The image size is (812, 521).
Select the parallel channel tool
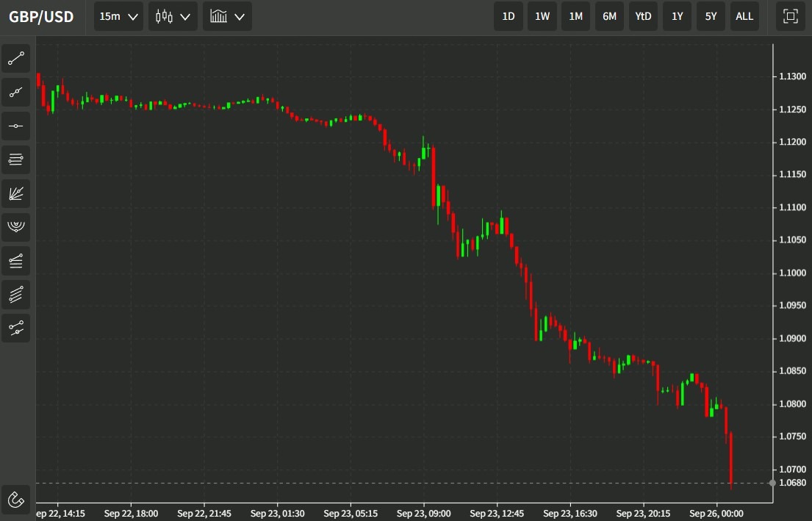(15, 295)
